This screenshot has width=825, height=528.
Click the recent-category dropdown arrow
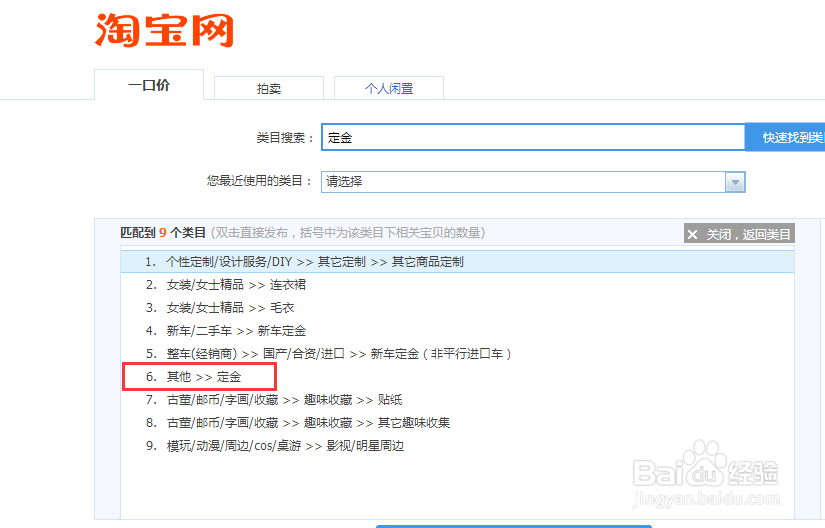click(735, 182)
